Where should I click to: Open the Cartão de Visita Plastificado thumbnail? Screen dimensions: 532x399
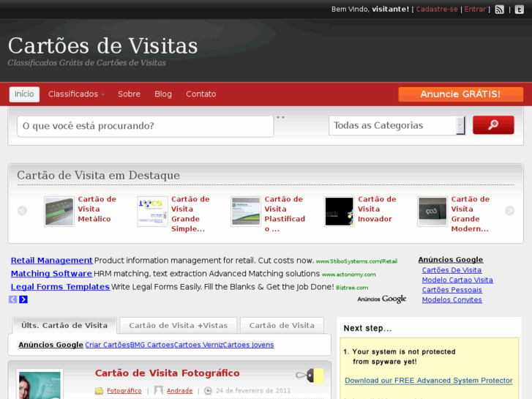pos(246,212)
